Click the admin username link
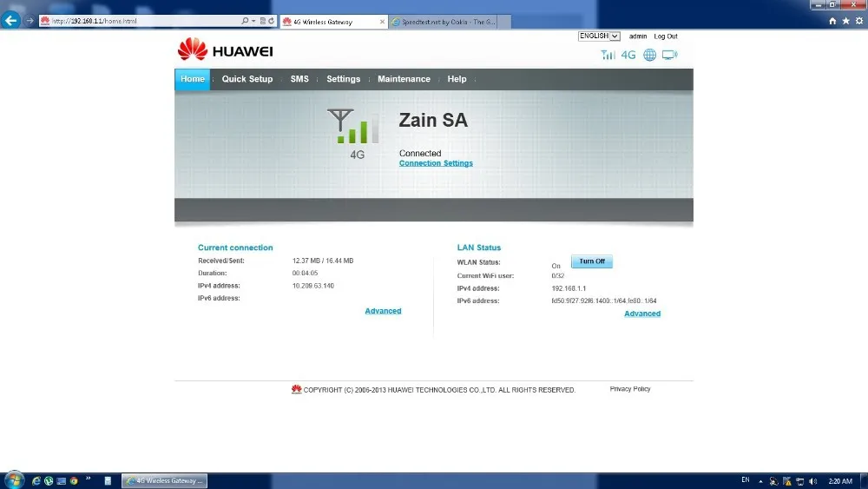This screenshot has width=868, height=489. pyautogui.click(x=638, y=36)
